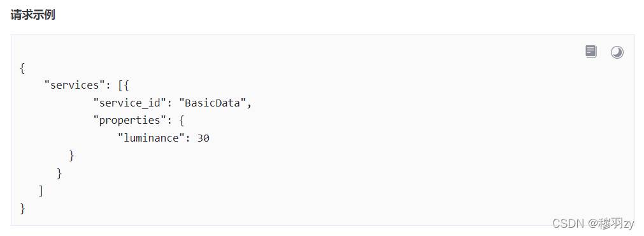The width and height of the screenshot is (644, 236).
Task: Click the "[{" after services
Action: (x=124, y=85)
